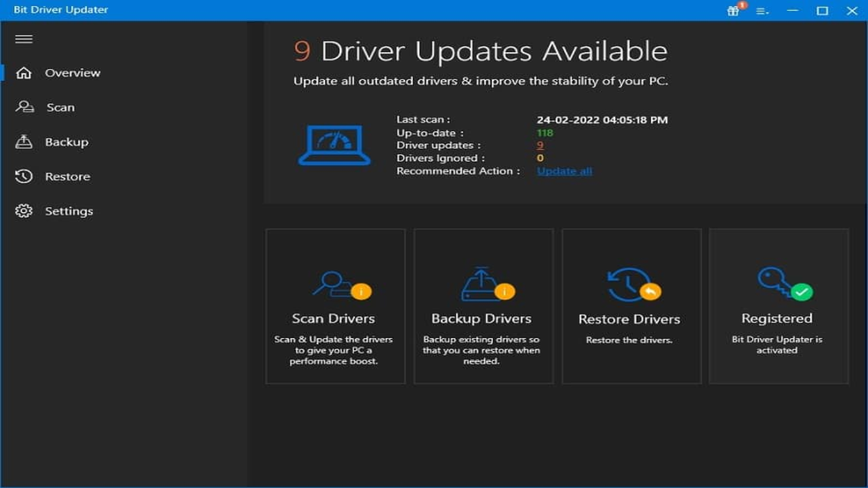Open the title bar options menu icon

click(762, 11)
